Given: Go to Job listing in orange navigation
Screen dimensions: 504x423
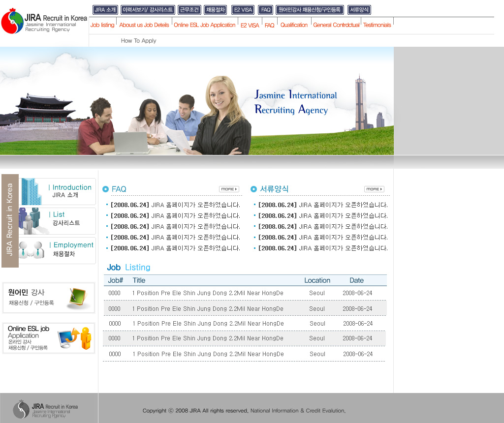Looking at the screenshot, I should pyautogui.click(x=102, y=25).
